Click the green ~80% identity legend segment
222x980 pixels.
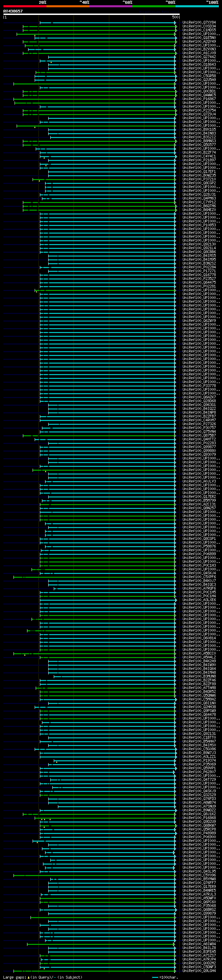tap(154, 6)
